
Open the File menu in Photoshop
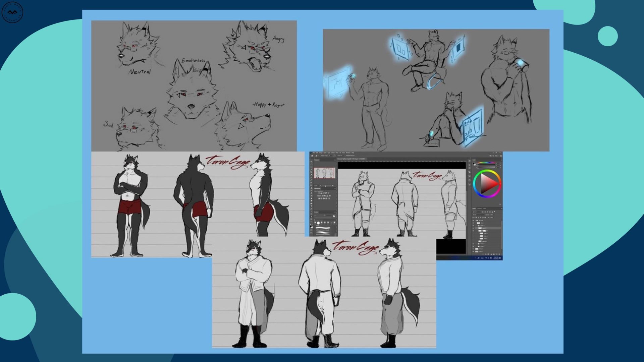coord(314,153)
